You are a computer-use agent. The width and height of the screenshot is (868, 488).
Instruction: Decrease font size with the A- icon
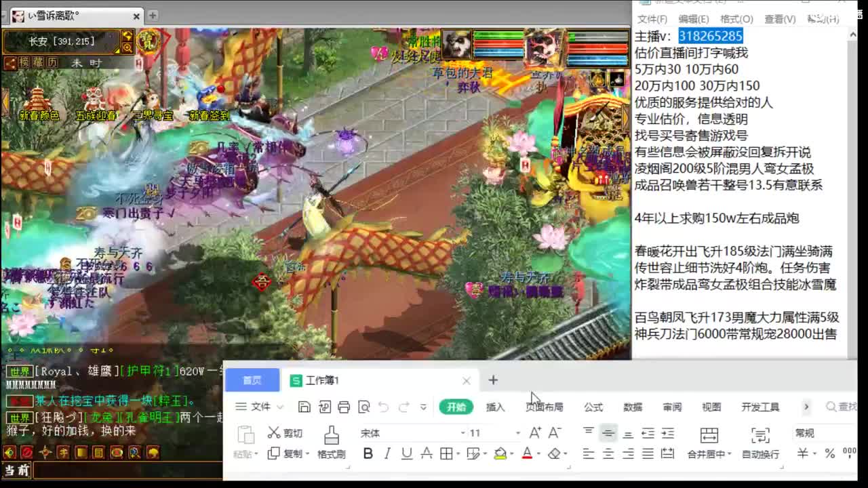pyautogui.click(x=555, y=433)
